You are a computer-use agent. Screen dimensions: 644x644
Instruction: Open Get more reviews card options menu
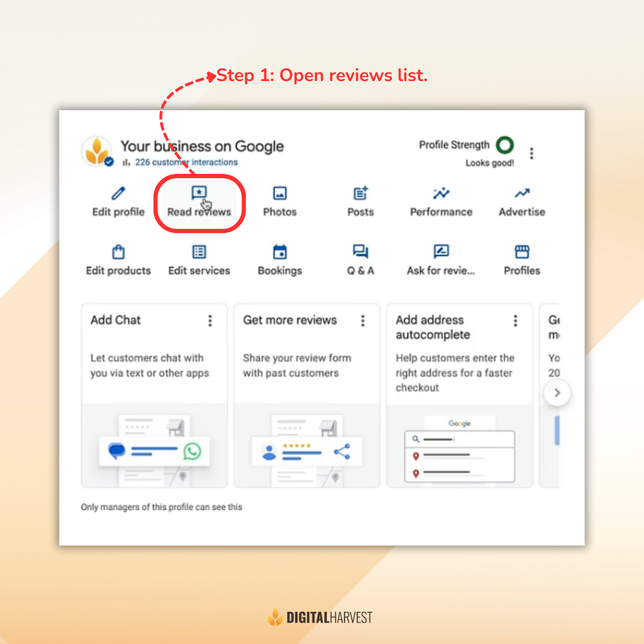(x=363, y=320)
